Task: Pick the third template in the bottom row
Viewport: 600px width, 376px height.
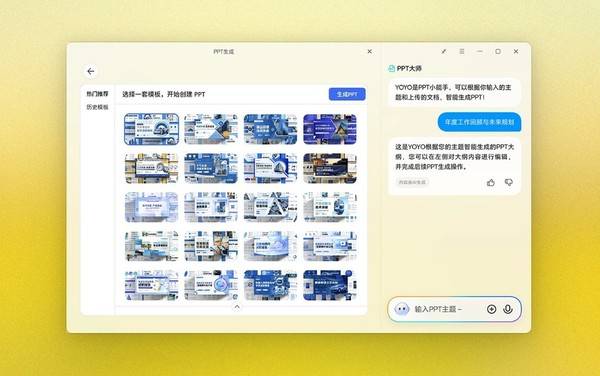Action: [x=270, y=285]
